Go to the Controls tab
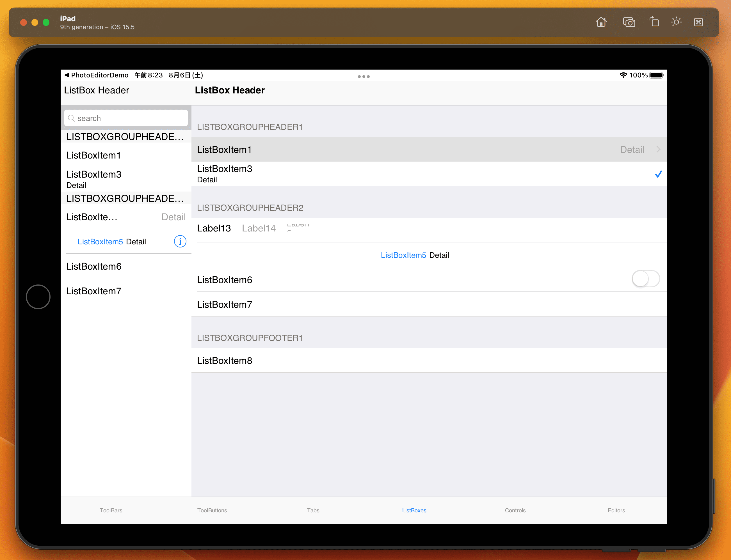Screen dimensions: 731x560 tap(515, 510)
